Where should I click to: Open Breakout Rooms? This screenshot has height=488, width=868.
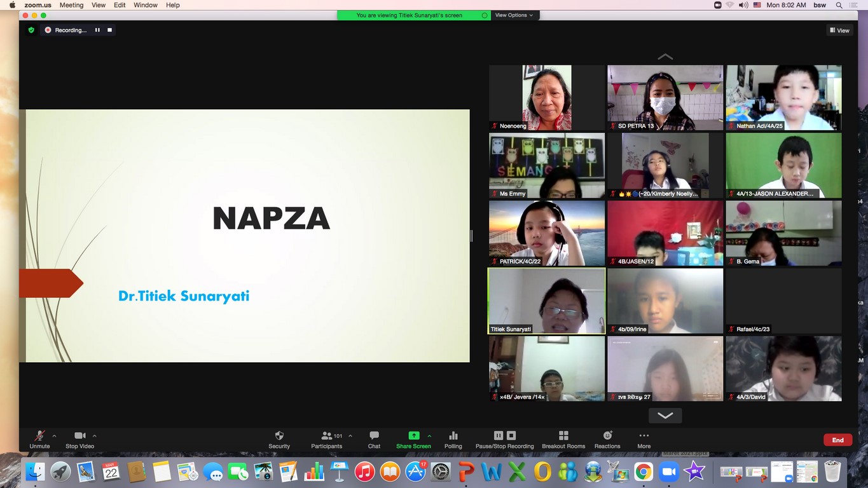[563, 436]
